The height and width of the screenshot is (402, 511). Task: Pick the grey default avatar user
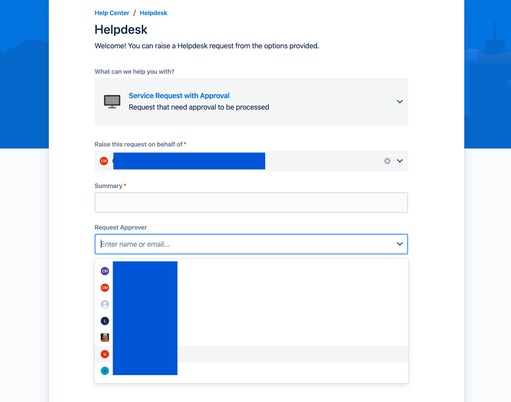point(105,304)
